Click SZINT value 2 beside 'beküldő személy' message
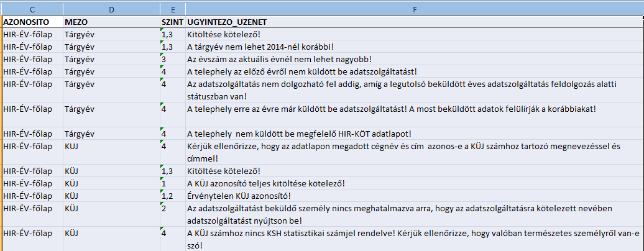Image resolution: width=644 pixels, height=251 pixels. click(x=173, y=214)
